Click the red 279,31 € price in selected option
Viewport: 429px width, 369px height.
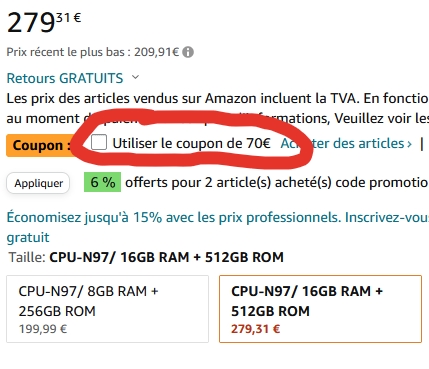point(256,329)
